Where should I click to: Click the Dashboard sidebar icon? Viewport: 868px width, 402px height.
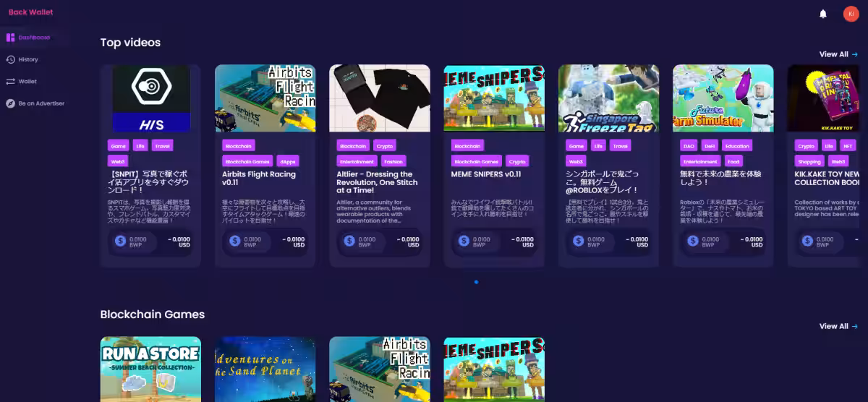[10, 38]
